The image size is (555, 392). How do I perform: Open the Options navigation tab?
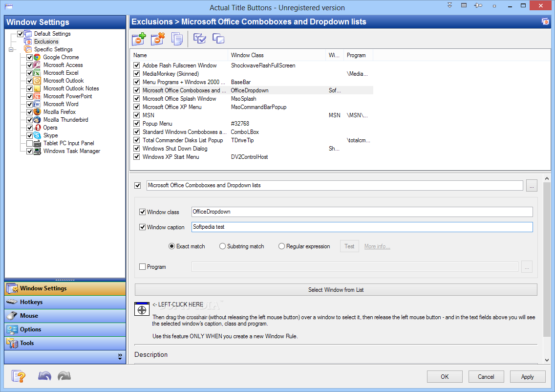(x=65, y=329)
